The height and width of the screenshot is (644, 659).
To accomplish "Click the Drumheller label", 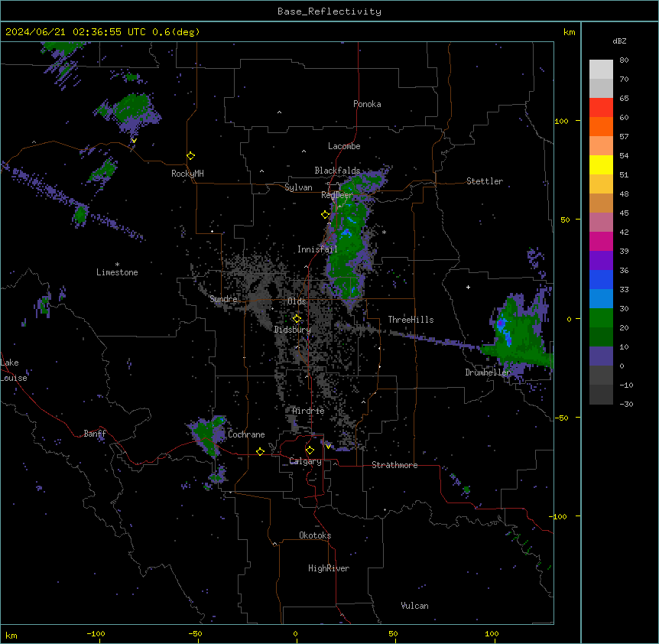I will 488,372.
